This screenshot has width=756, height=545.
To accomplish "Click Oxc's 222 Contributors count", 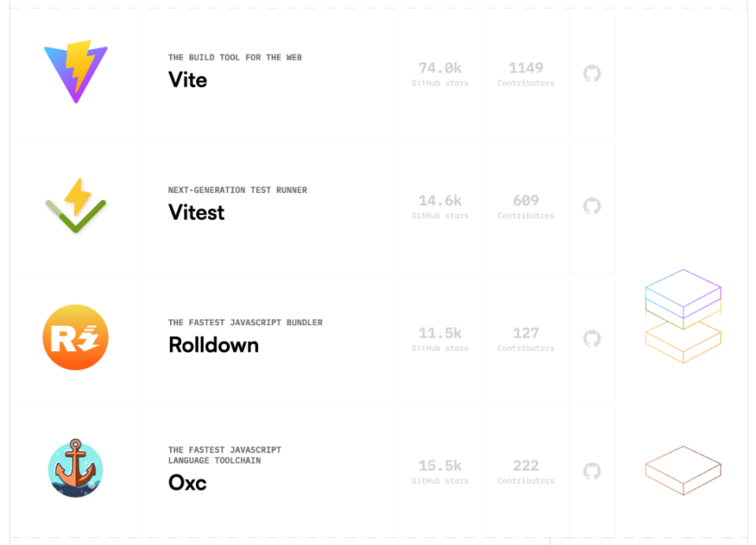I will 525,465.
